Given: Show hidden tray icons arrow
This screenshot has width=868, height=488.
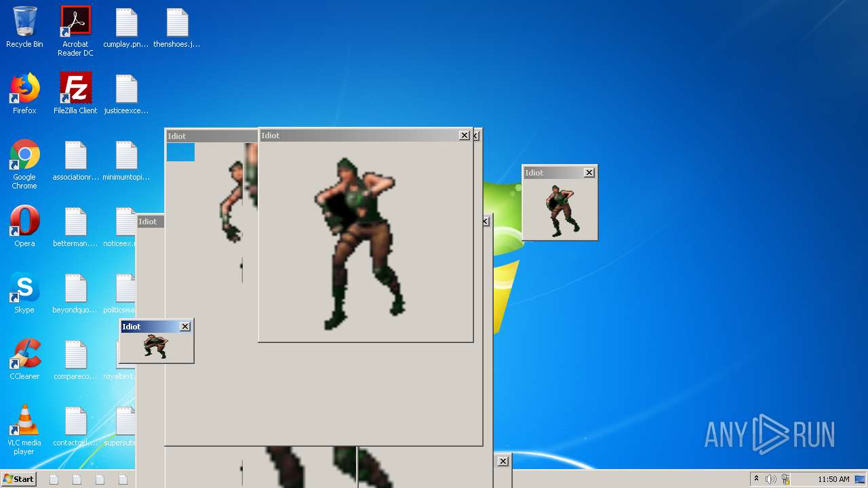Looking at the screenshot, I should (x=756, y=479).
